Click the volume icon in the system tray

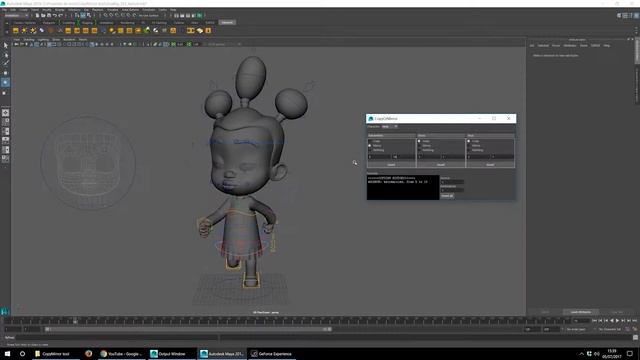click(x=597, y=353)
